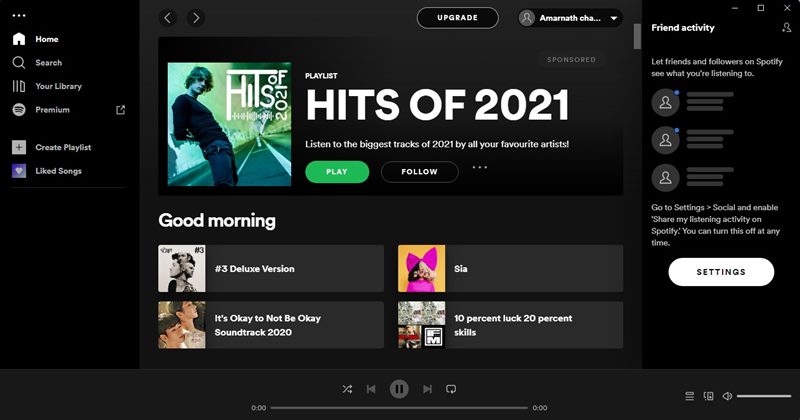Open more options dots beside Follow
This screenshot has height=420, width=800.
tap(480, 167)
